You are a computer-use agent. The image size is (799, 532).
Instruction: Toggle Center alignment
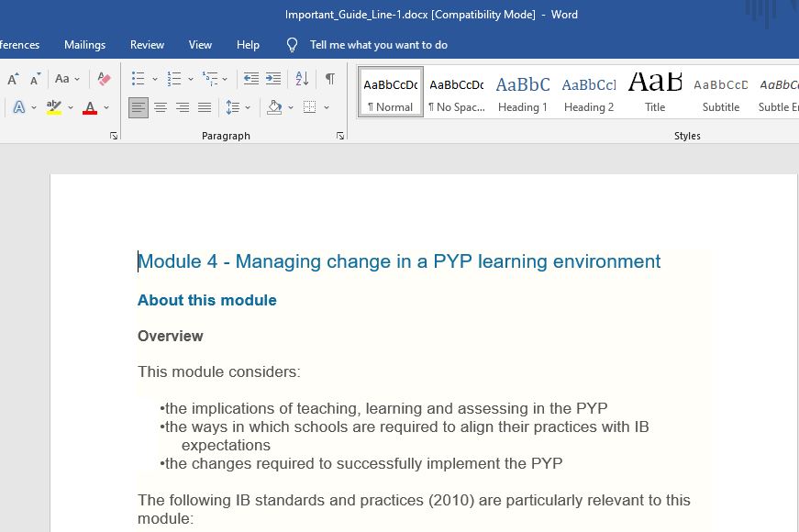point(161,107)
